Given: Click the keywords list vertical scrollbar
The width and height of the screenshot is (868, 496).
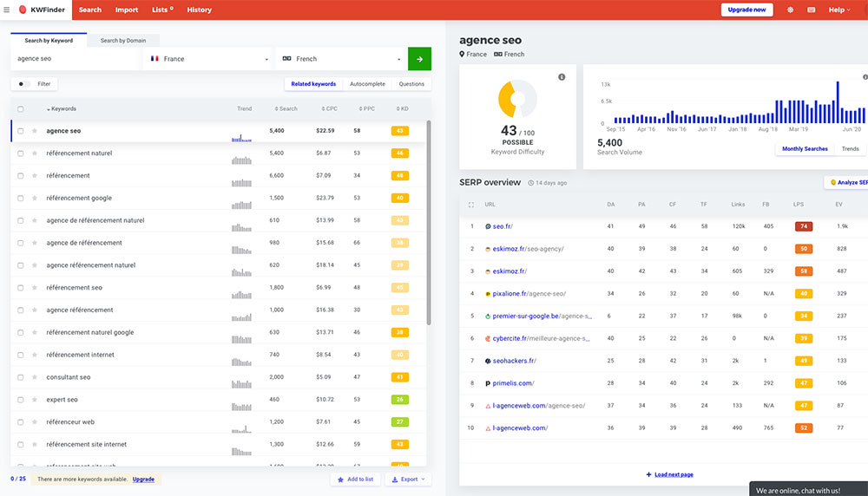Looking at the screenshot, I should [429, 222].
